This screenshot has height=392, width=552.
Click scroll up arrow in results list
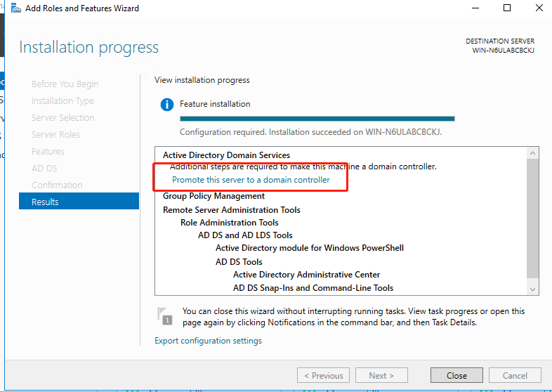pyautogui.click(x=532, y=153)
